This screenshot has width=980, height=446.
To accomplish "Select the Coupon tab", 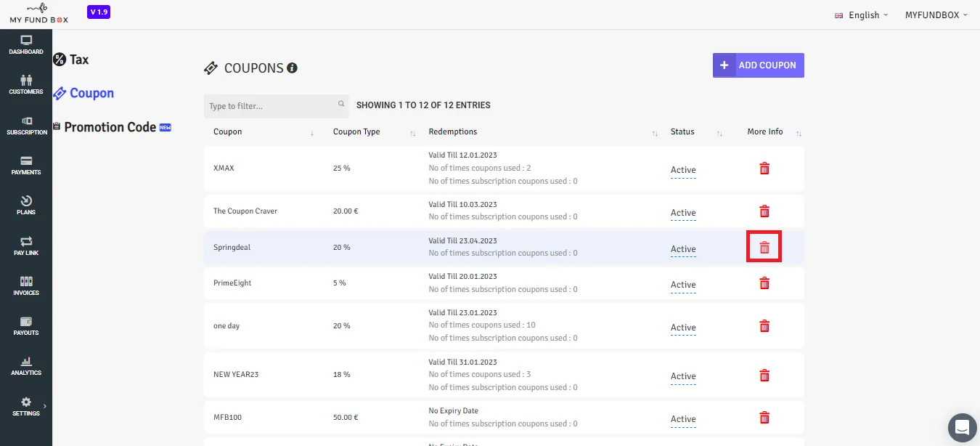I will click(83, 93).
